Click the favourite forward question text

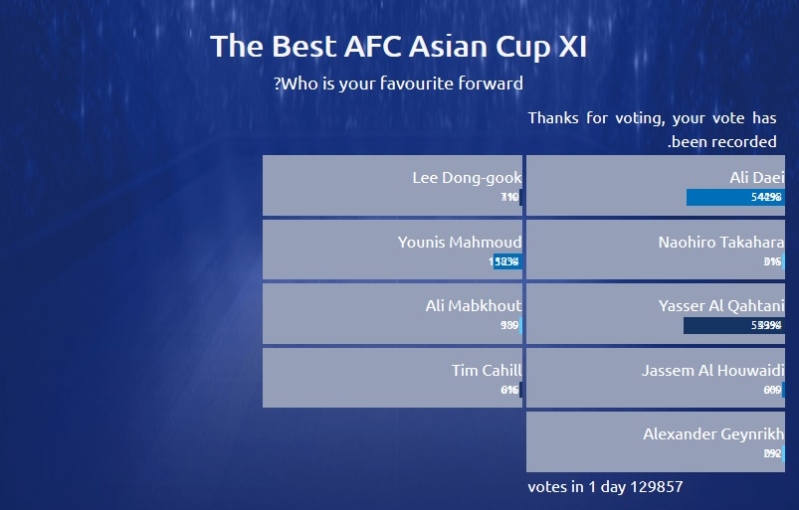(398, 83)
